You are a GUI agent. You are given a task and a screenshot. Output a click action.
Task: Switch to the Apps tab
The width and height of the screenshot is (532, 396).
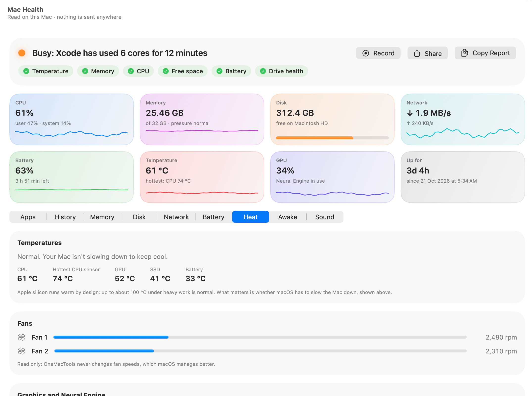[x=28, y=217]
